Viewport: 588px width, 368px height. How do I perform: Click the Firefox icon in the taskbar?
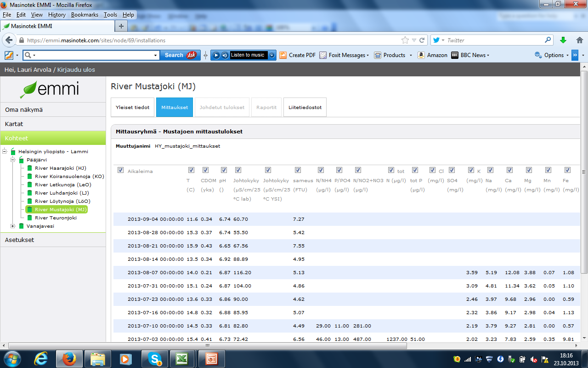click(69, 359)
